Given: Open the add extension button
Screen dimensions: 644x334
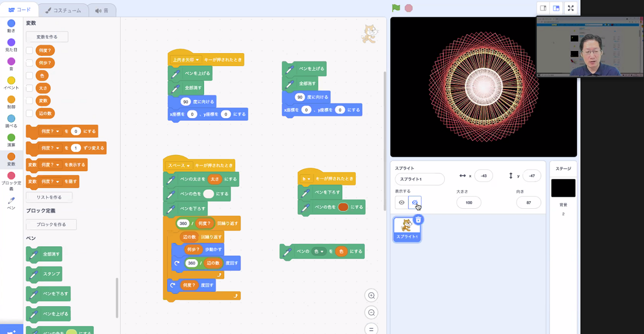Looking at the screenshot, I should pyautogui.click(x=11, y=330).
